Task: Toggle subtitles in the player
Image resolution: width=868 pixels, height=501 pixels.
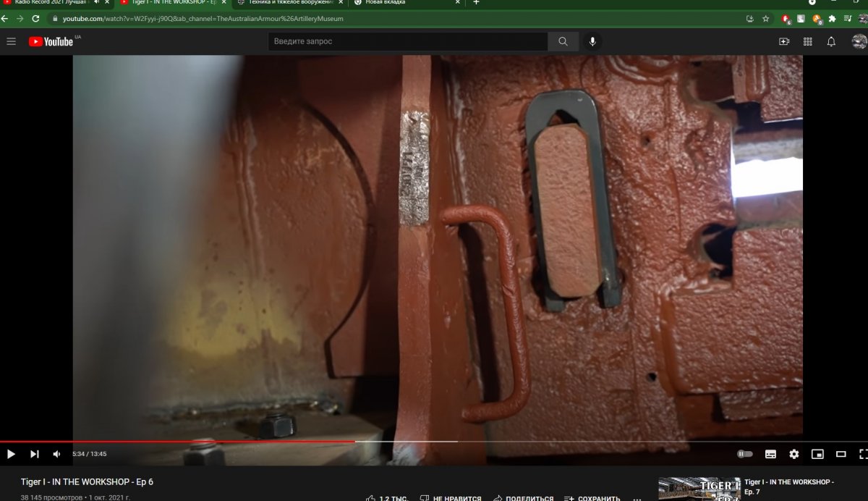Action: tap(770, 454)
